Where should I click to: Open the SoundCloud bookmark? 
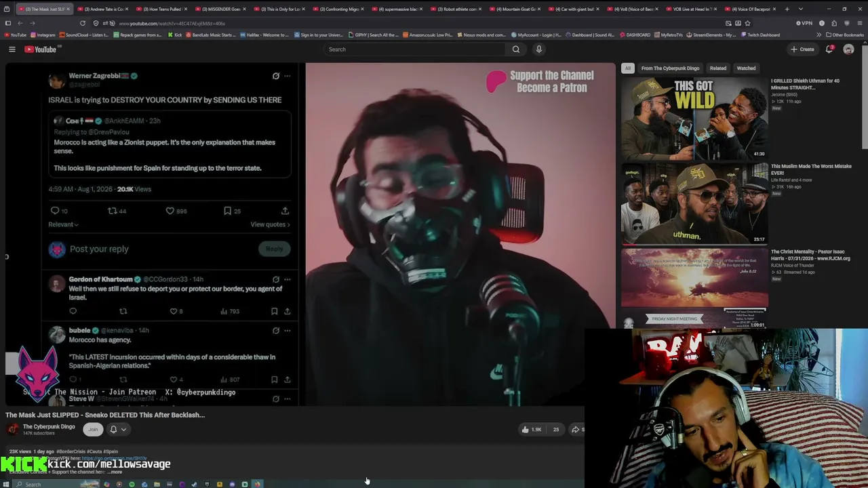(x=85, y=35)
